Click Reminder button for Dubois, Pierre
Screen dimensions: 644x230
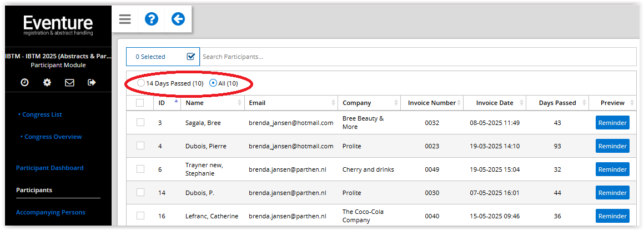click(612, 146)
